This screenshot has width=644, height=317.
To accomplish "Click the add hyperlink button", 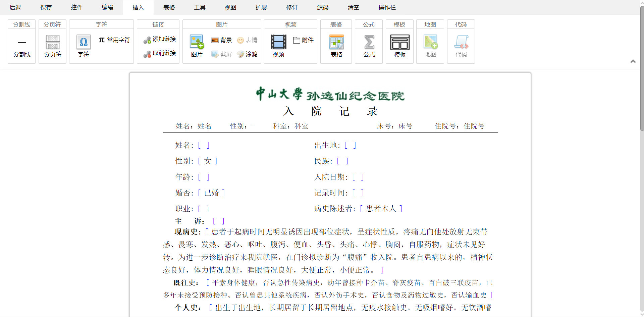I will point(160,39).
